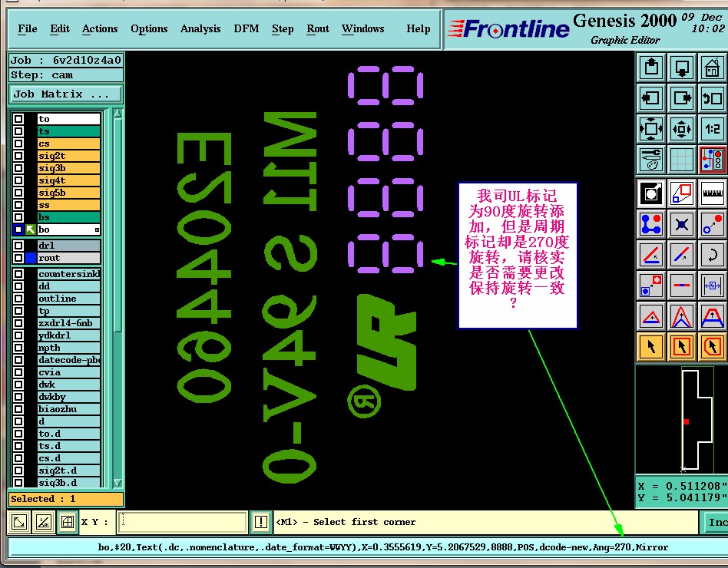728x568 pixels.
Task: Open the File menu
Action: click(28, 28)
